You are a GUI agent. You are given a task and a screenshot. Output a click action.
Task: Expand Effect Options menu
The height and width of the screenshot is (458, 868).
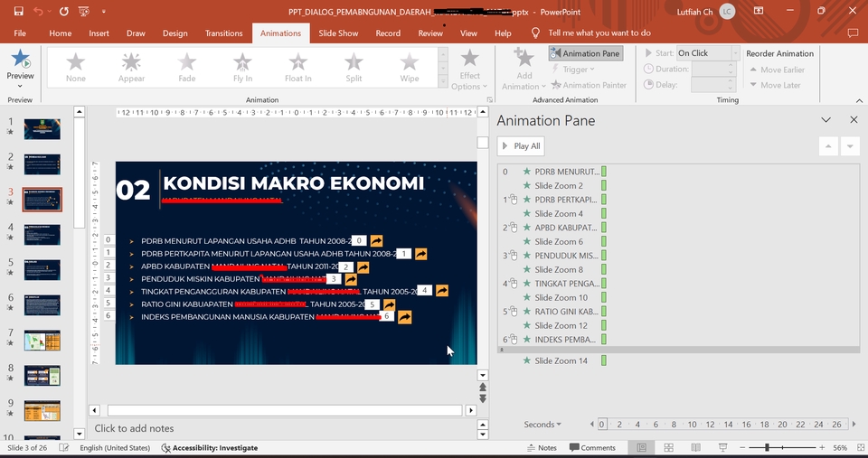click(x=469, y=69)
